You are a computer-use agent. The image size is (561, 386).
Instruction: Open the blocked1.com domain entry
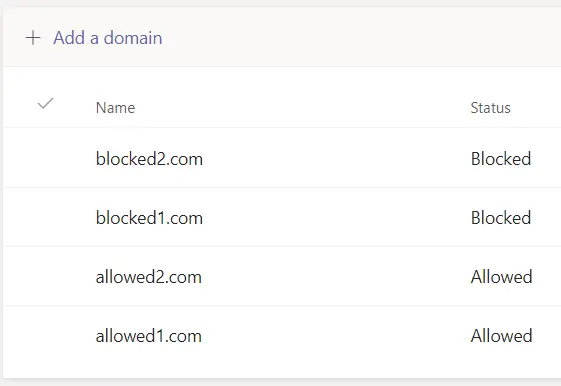[149, 218]
